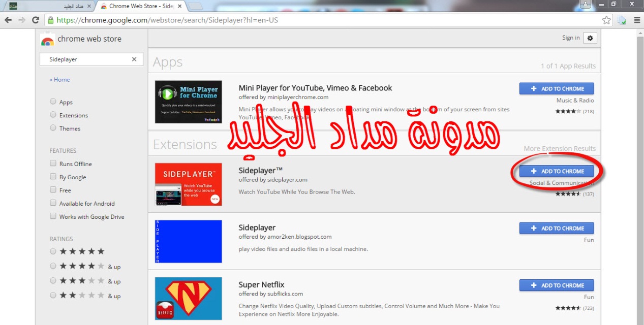
Task: Open the Mini Player for Chrome thumbnail
Action: pos(189,102)
